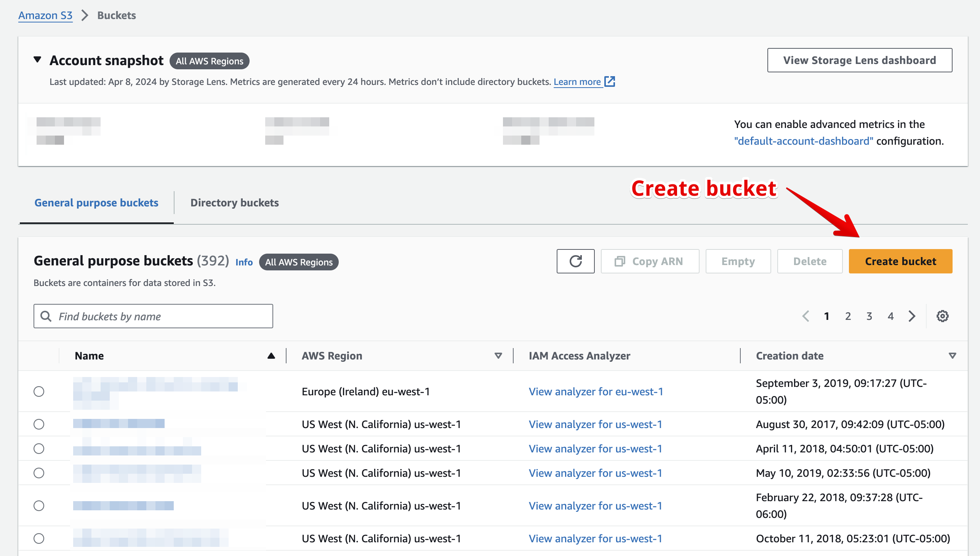Viewport: 980px width, 556px height.
Task: Sort by Name ascending arrow
Action: pyautogui.click(x=271, y=356)
